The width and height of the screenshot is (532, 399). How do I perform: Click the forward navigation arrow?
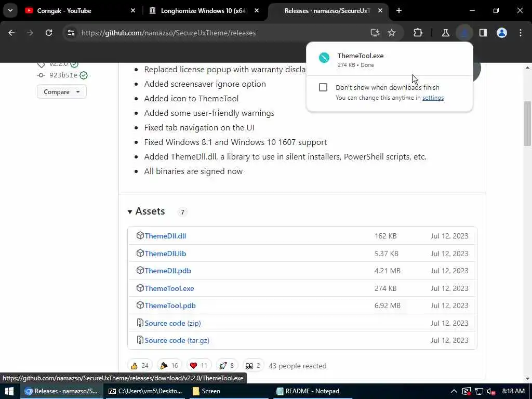(x=30, y=33)
